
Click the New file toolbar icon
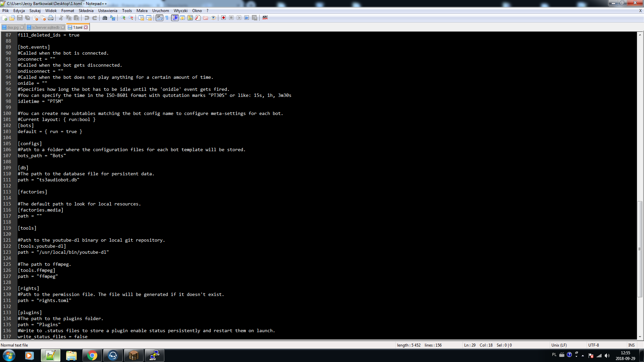coord(5,18)
